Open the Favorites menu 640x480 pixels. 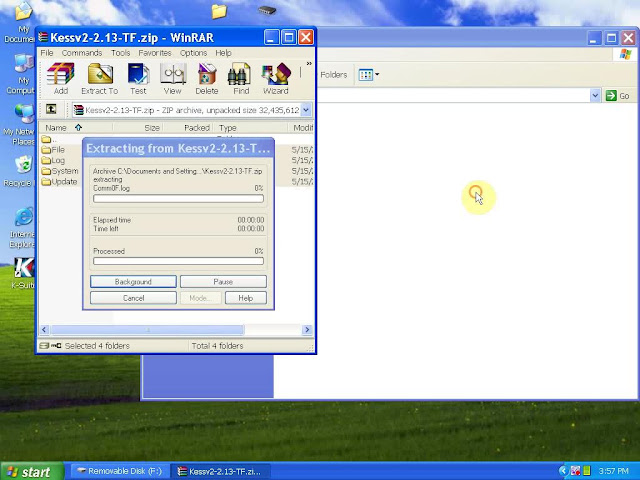point(155,53)
